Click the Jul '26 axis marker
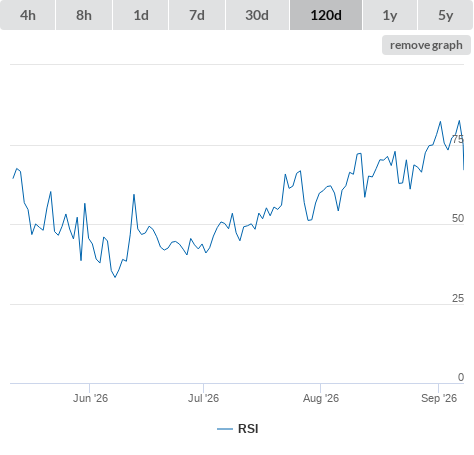The height and width of the screenshot is (455, 474). click(203, 398)
